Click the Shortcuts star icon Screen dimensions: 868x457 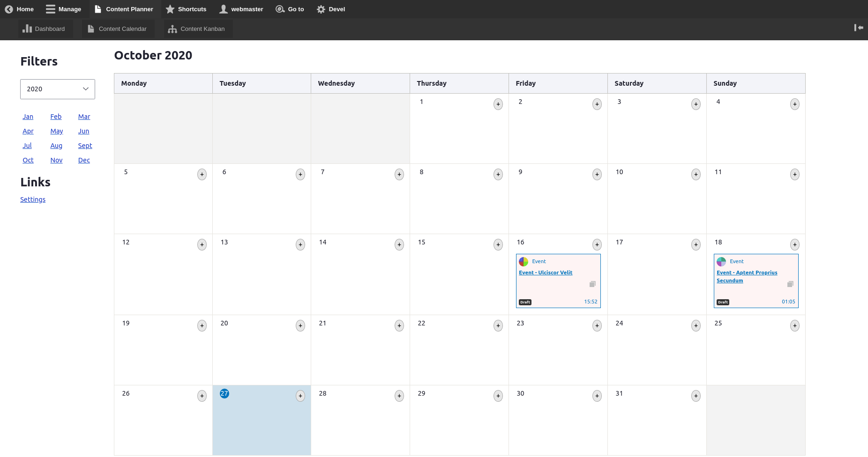pos(171,9)
